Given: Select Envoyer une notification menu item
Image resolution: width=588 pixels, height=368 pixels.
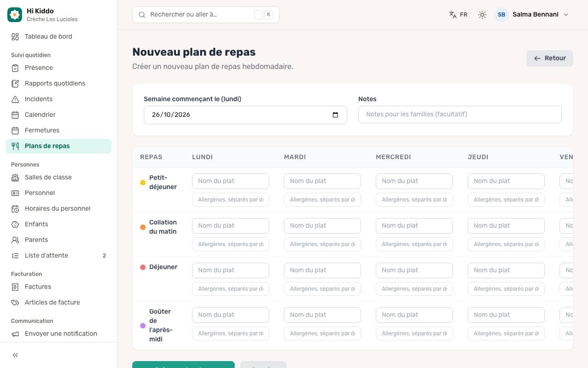Looking at the screenshot, I should pos(59,334).
